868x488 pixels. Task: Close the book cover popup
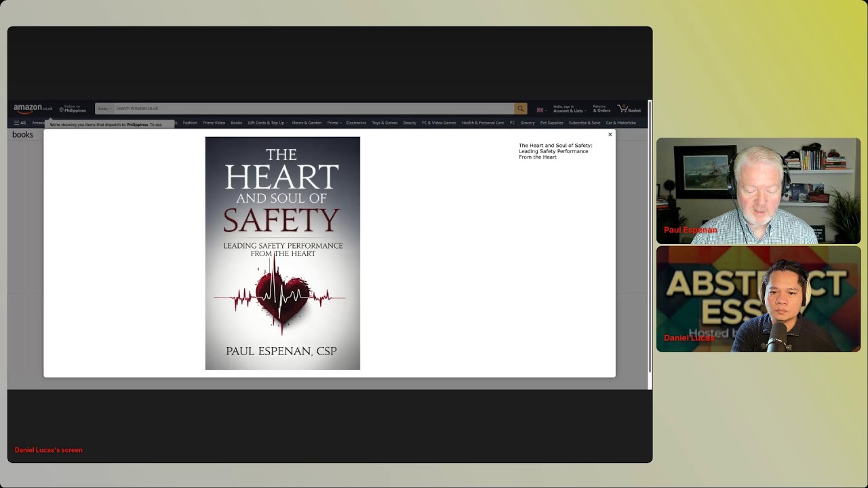[x=610, y=134]
